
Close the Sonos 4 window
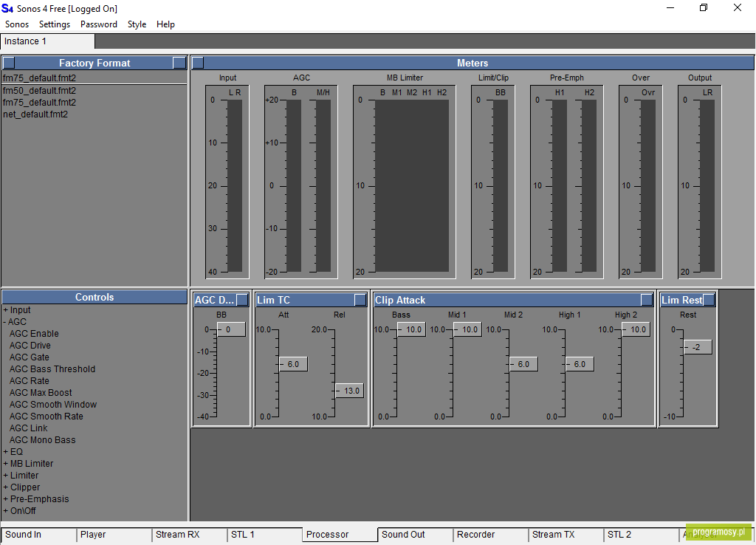point(738,8)
